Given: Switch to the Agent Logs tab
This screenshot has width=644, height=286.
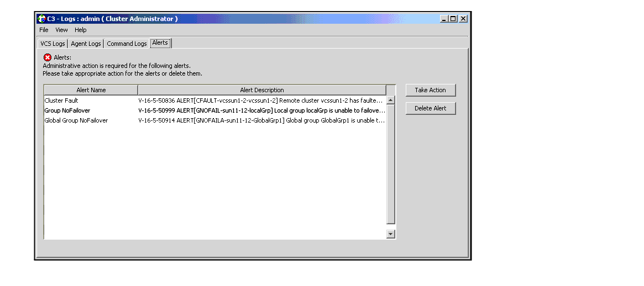Looking at the screenshot, I should (x=86, y=44).
